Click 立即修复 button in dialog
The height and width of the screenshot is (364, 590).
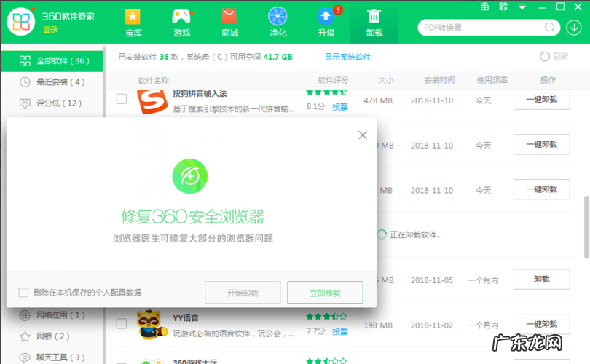point(325,293)
